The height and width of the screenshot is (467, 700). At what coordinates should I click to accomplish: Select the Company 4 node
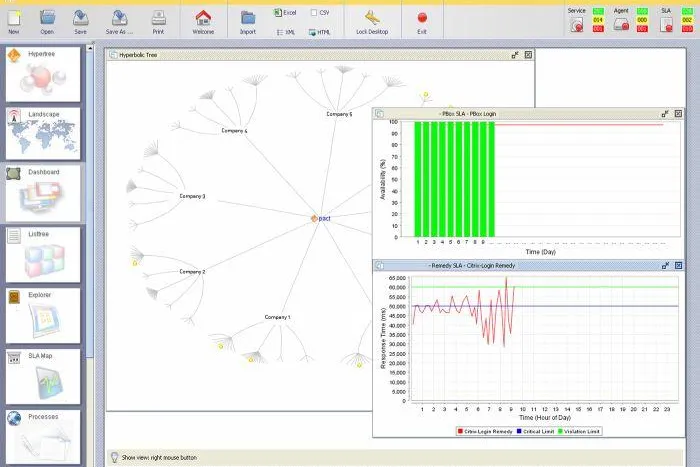234,131
